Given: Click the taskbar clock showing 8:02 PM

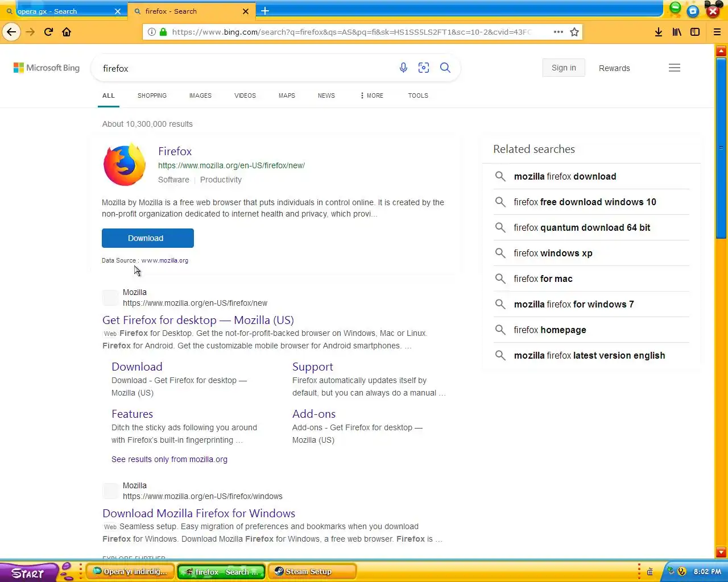Looking at the screenshot, I should pos(708,572).
